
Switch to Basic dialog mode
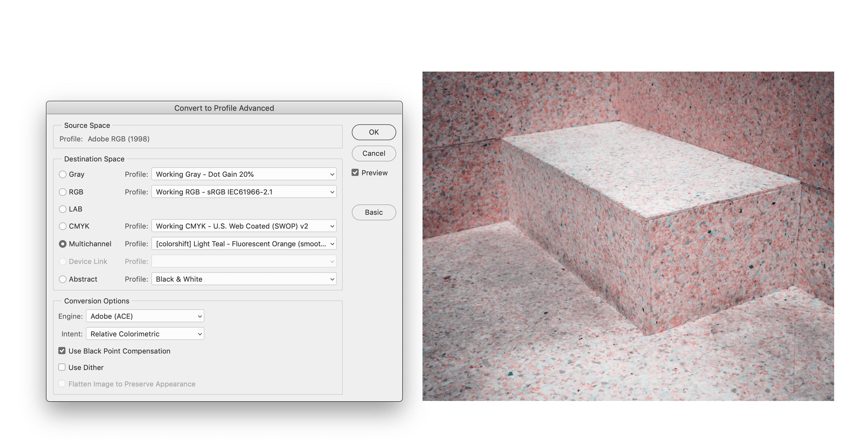coord(374,212)
